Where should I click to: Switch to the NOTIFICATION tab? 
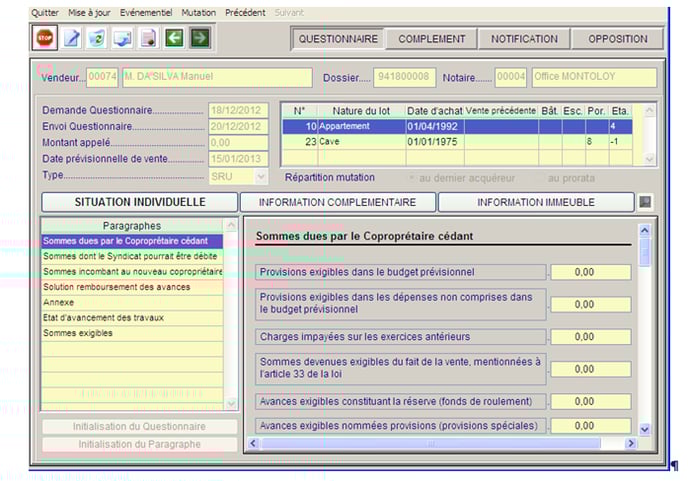click(524, 39)
